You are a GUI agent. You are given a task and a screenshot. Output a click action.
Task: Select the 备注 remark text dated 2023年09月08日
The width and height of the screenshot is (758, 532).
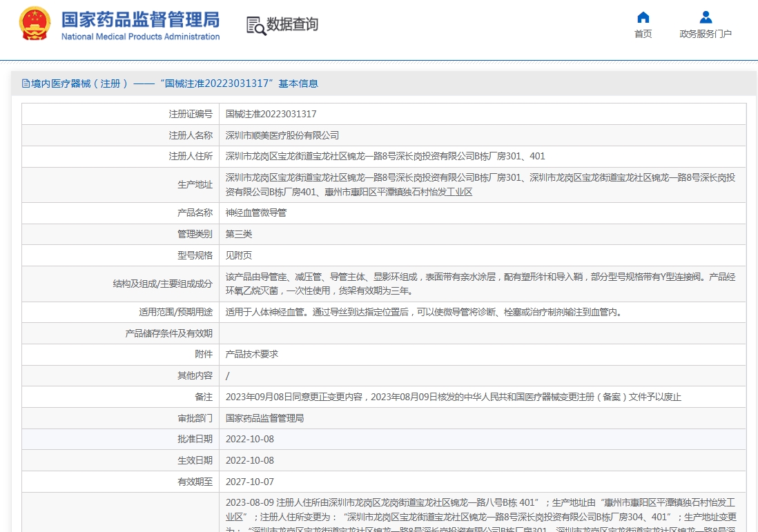[454, 397]
